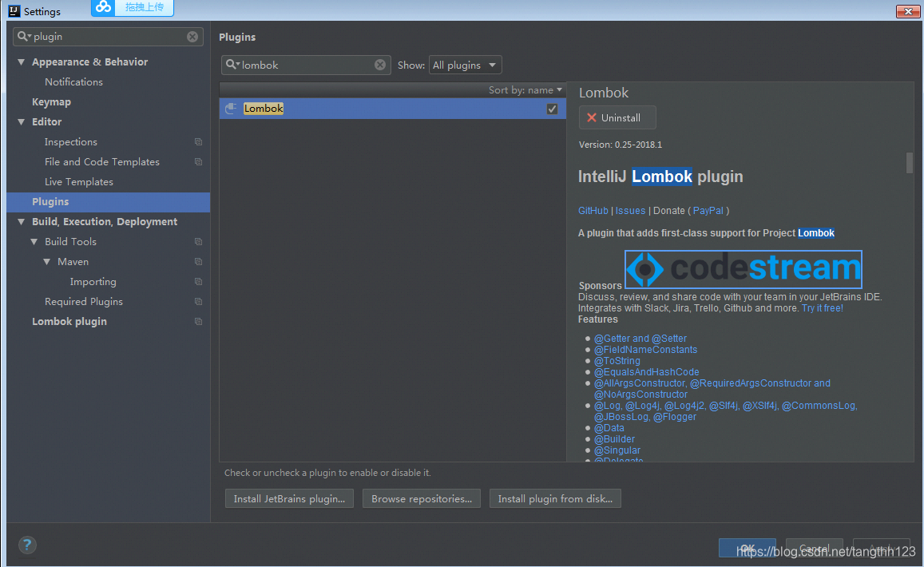
Task: Click project-level icon beside Inspections
Action: 199,142
